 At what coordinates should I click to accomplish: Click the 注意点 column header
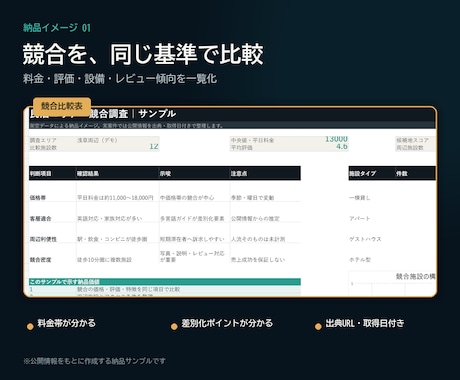239,174
